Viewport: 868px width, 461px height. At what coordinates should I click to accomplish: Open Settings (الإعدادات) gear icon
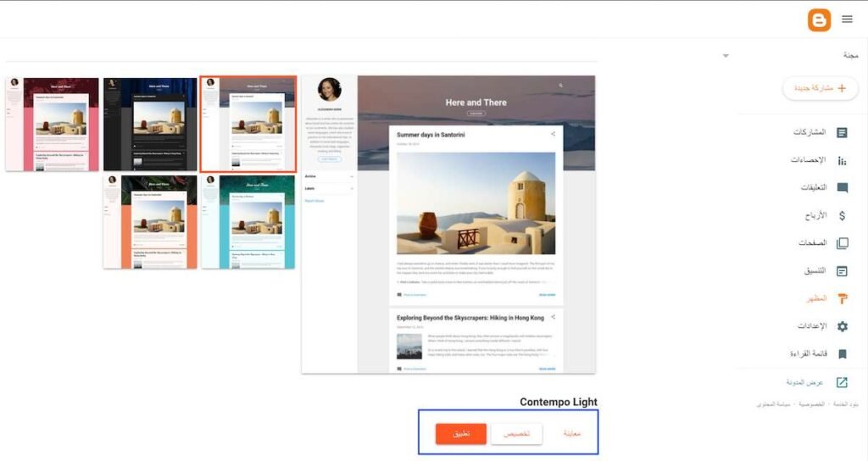(x=842, y=326)
